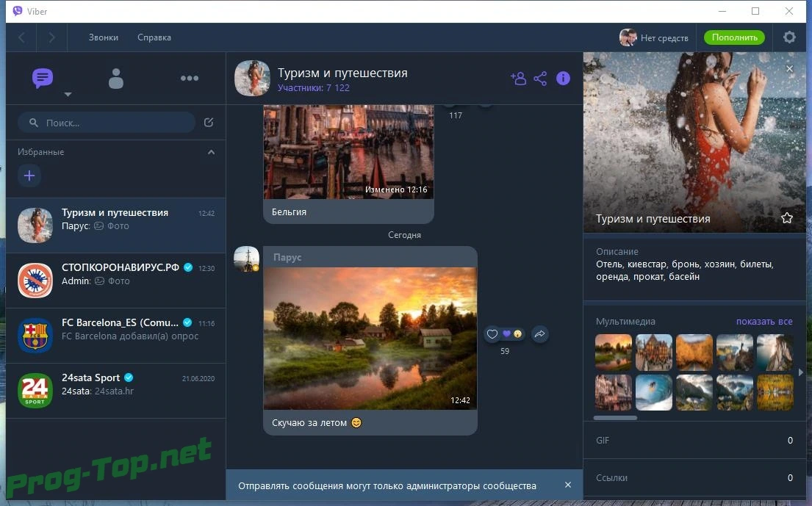812x506 pixels.
Task: Open the Ссылки row in info panel
Action: point(694,477)
